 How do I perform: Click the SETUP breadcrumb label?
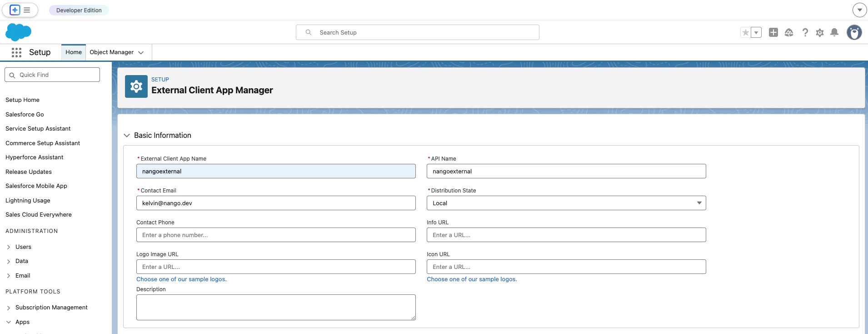(x=160, y=80)
